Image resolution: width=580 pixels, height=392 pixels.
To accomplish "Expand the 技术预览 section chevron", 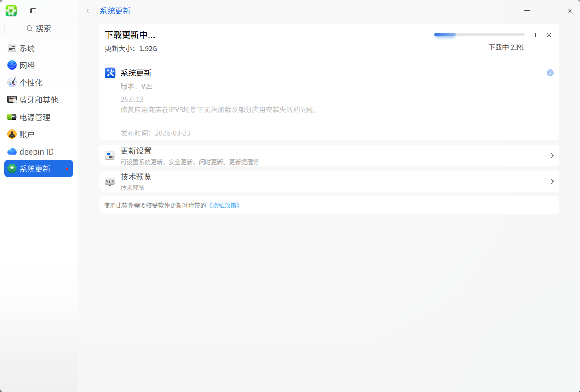I will click(x=552, y=181).
